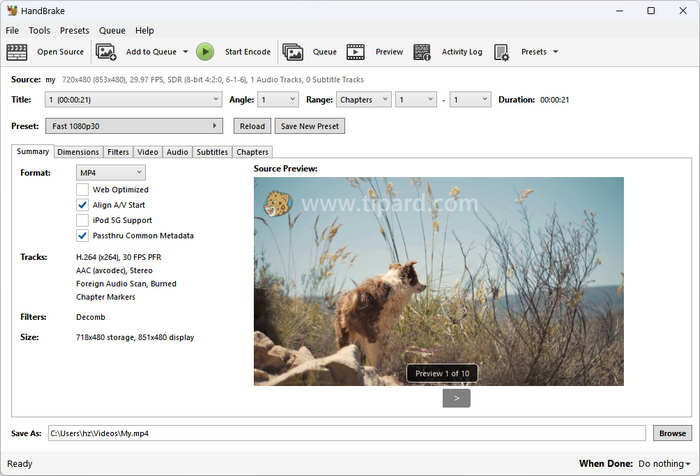700x476 pixels.
Task: Open the File menu
Action: click(x=12, y=30)
